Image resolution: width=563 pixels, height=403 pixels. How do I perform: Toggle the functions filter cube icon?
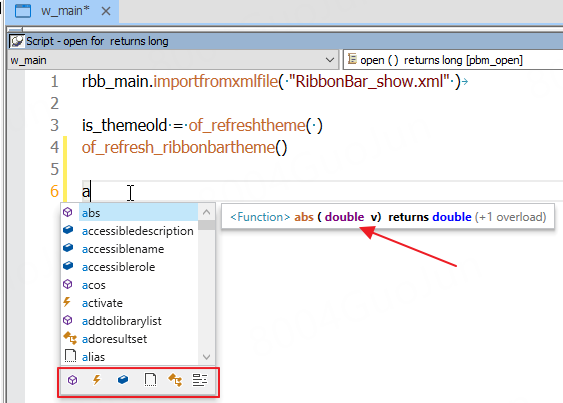73,380
